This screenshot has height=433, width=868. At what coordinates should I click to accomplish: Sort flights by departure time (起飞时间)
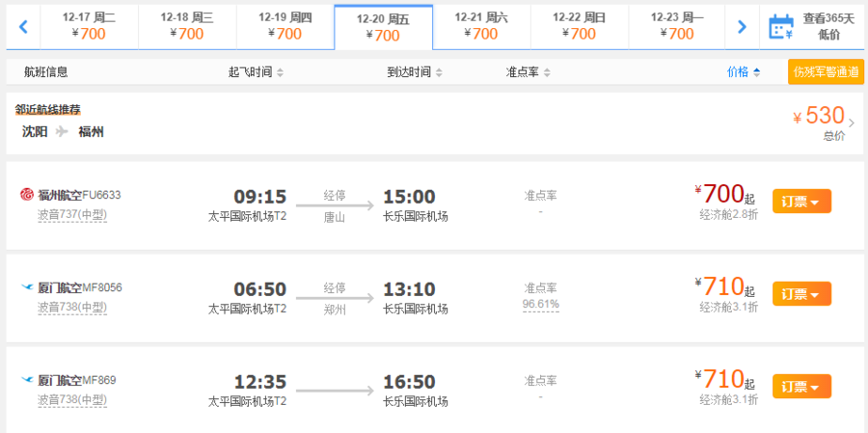click(x=256, y=72)
